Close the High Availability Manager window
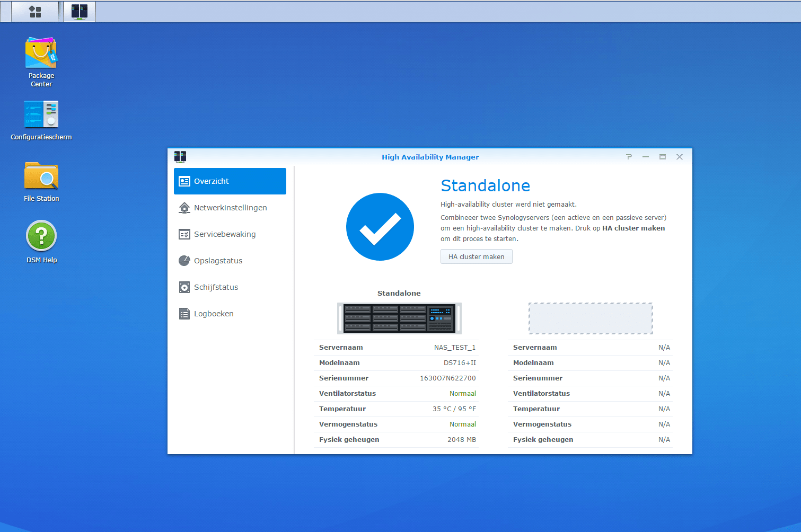The width and height of the screenshot is (801, 532). tap(680, 157)
